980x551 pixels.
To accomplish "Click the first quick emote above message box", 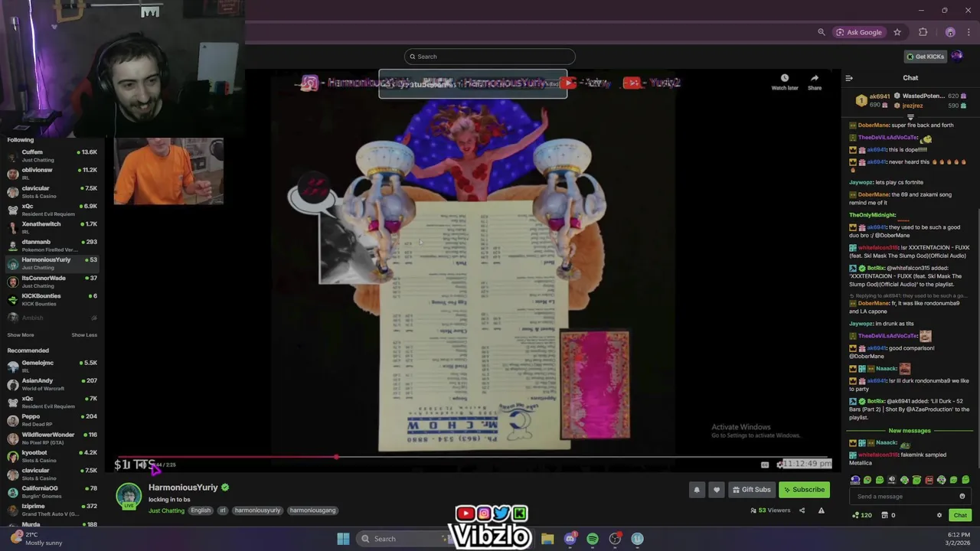I will pyautogui.click(x=855, y=480).
